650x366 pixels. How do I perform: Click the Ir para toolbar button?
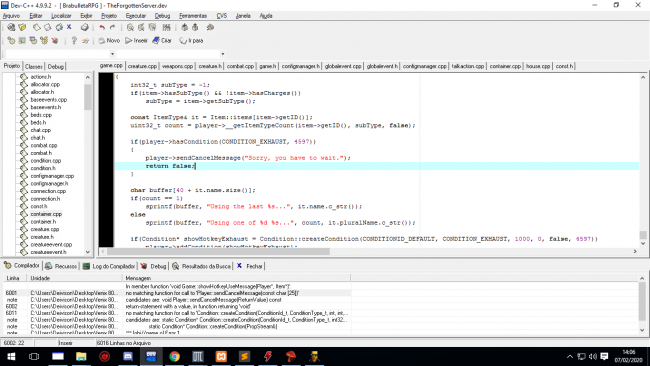[x=191, y=40]
